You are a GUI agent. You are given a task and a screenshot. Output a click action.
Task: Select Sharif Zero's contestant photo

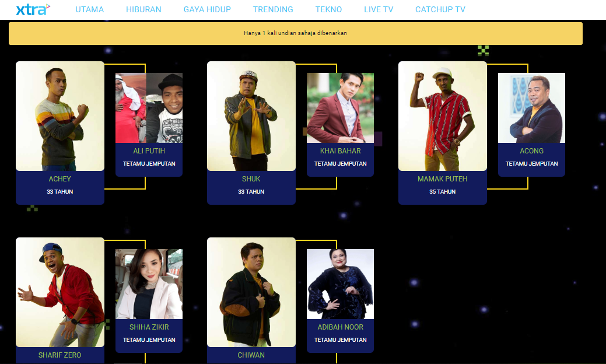[60, 292]
